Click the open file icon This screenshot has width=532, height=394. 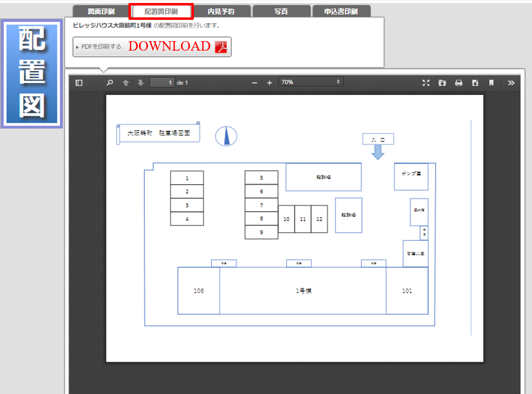tap(442, 83)
